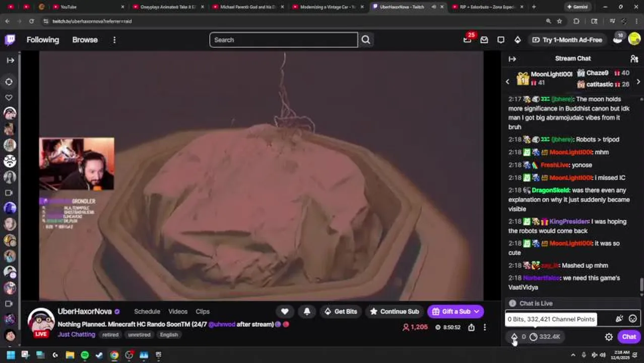This screenshot has height=363, width=644.
Task: Toggle the follow heart button
Action: [285, 312]
